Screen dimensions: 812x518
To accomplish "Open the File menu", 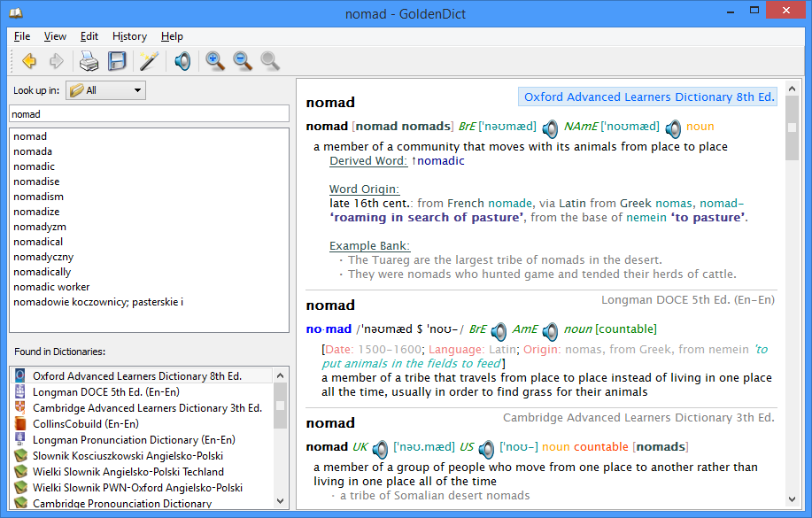I will pos(22,36).
